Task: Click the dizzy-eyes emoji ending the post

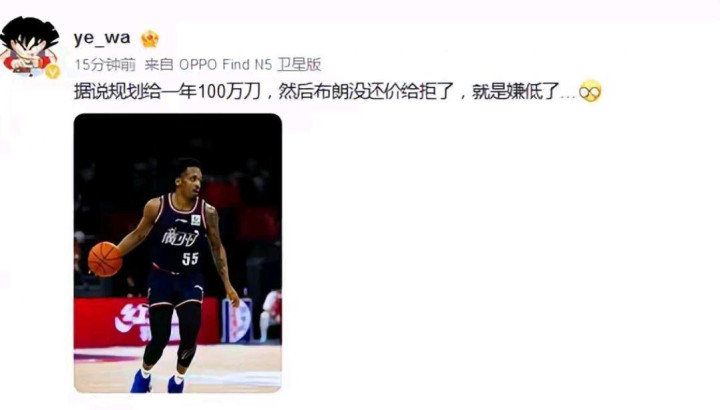Action: click(x=590, y=92)
